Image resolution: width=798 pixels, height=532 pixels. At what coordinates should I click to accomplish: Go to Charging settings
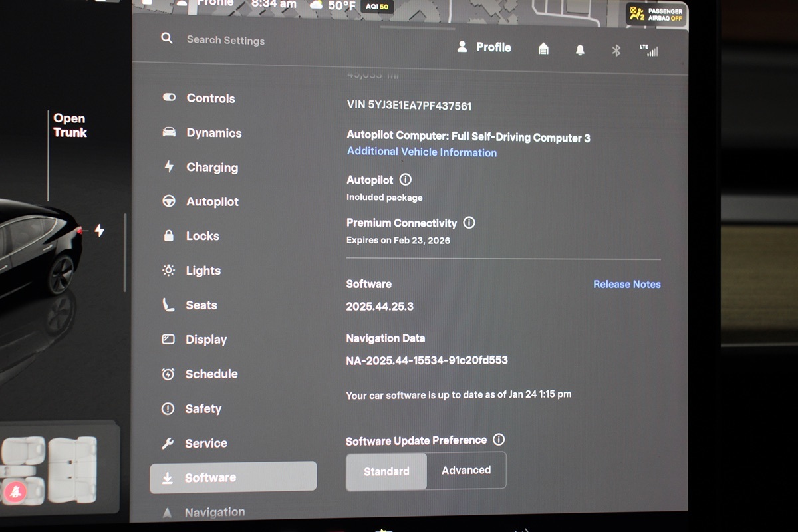coord(211,168)
